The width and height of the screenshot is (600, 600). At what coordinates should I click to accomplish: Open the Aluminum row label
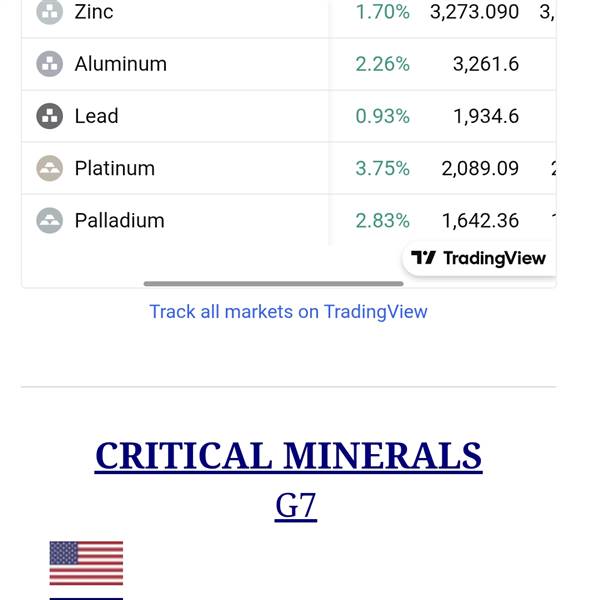coord(120,64)
